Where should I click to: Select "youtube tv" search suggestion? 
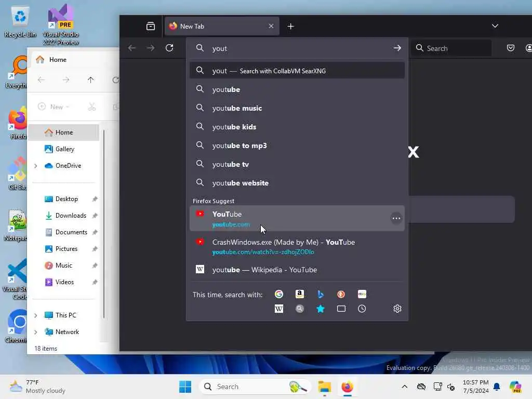click(x=297, y=164)
